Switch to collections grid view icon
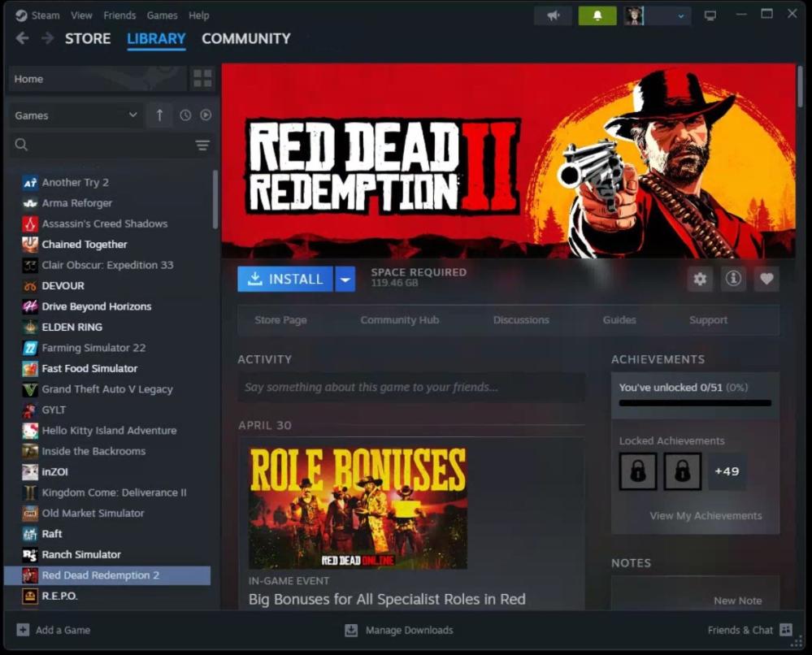The height and width of the screenshot is (655, 812). click(x=202, y=79)
